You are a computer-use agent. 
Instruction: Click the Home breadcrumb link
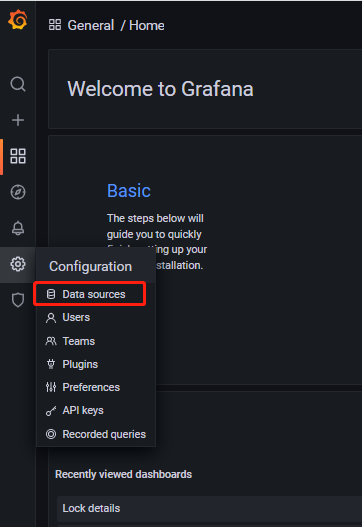(147, 26)
